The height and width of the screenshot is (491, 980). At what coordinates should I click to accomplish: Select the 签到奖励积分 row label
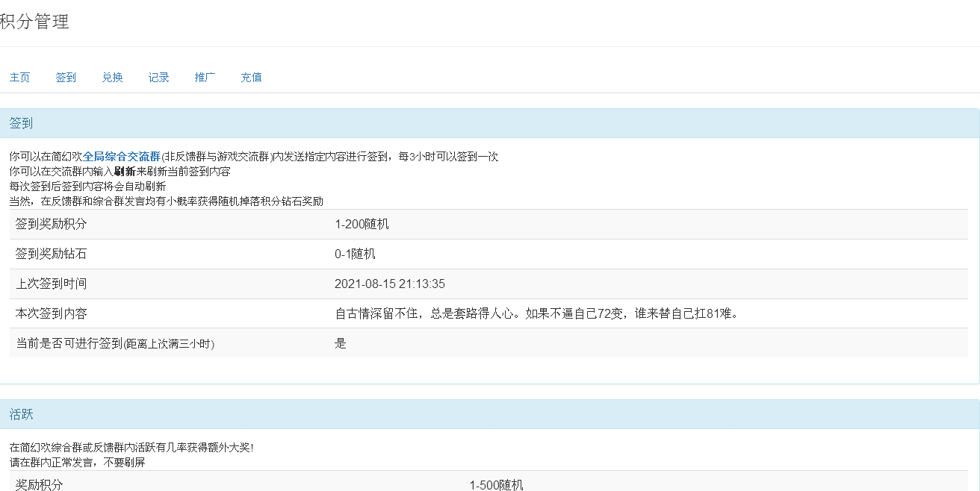[51, 224]
